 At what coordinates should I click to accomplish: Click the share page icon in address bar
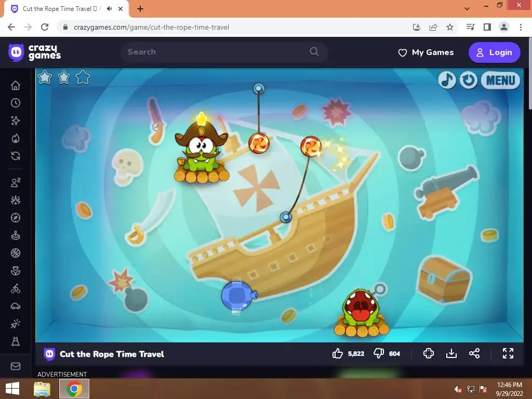tap(433, 27)
